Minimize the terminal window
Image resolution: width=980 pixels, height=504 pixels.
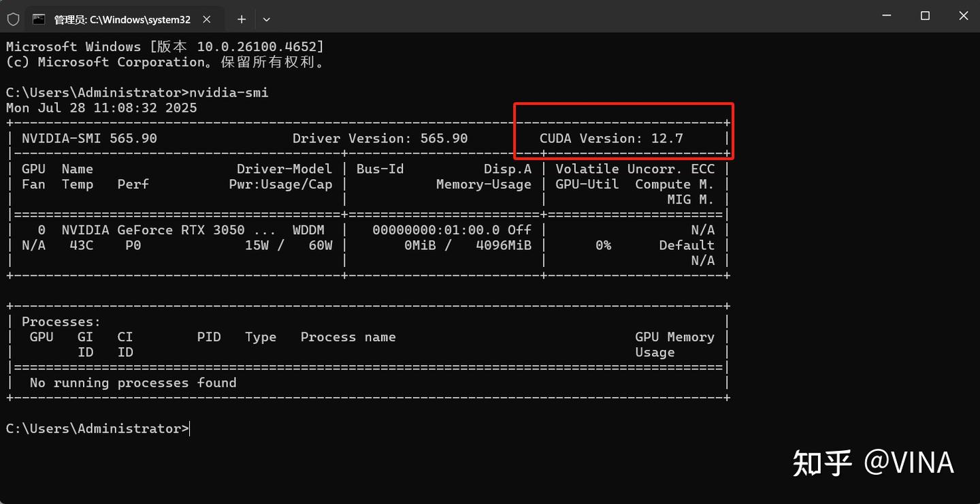(x=886, y=16)
